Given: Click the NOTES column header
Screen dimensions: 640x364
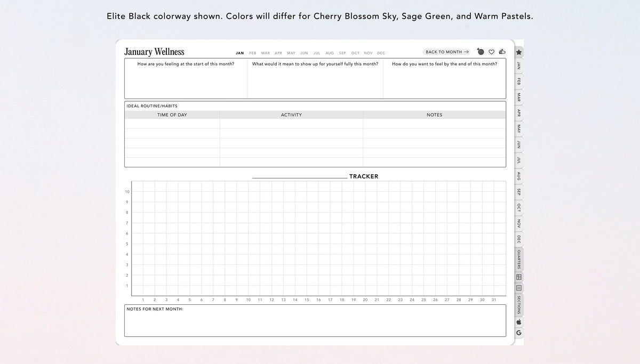Looking at the screenshot, I should [434, 115].
